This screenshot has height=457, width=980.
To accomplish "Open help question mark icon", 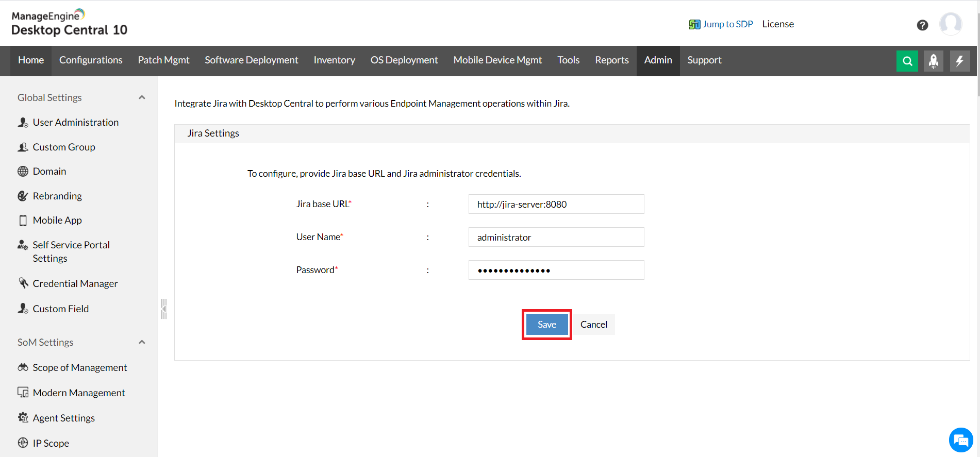I will 922,25.
